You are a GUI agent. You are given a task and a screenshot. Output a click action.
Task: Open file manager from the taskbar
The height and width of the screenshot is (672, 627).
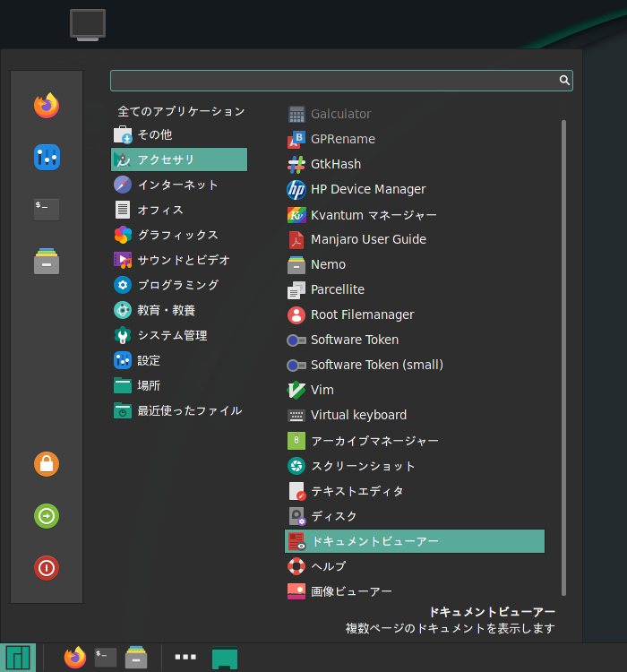pyautogui.click(x=136, y=658)
